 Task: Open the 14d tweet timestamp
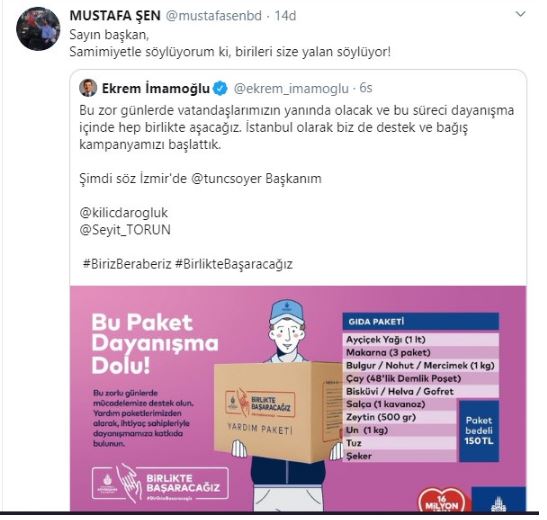click(x=285, y=16)
